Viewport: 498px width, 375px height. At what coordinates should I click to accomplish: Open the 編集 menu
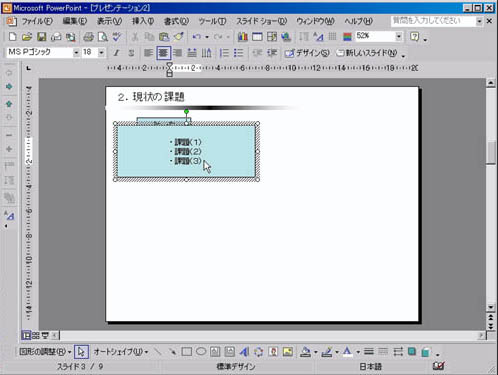coord(75,21)
